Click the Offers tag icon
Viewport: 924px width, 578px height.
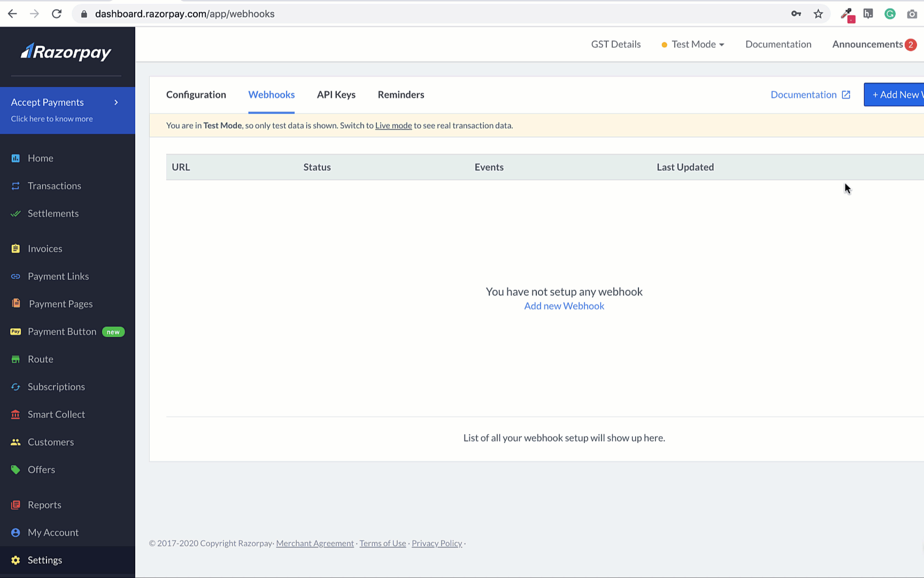(x=16, y=470)
